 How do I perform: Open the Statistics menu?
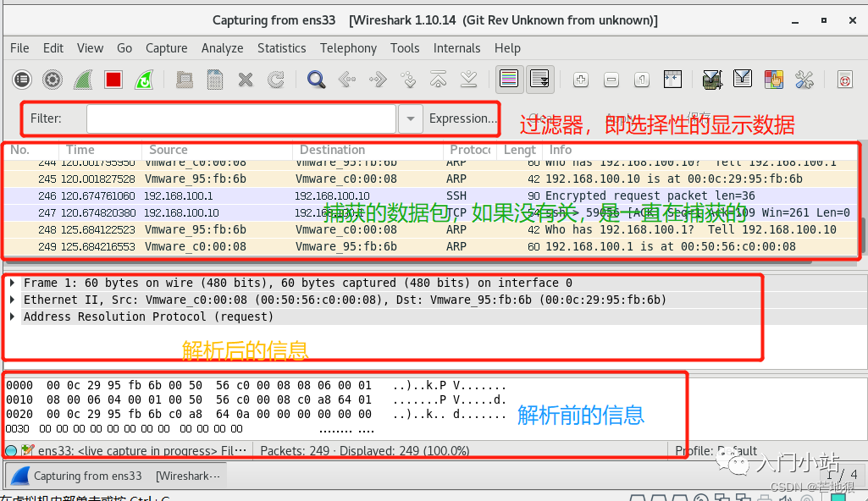tap(282, 49)
